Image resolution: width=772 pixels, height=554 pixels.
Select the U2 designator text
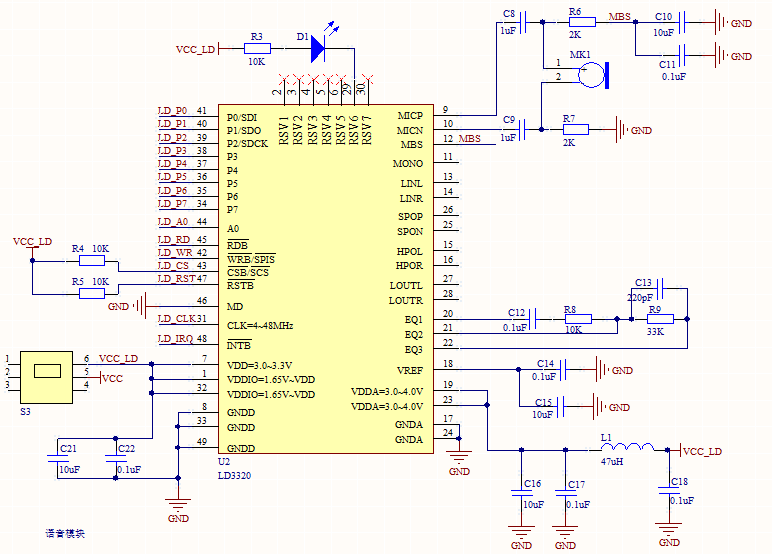(x=224, y=461)
